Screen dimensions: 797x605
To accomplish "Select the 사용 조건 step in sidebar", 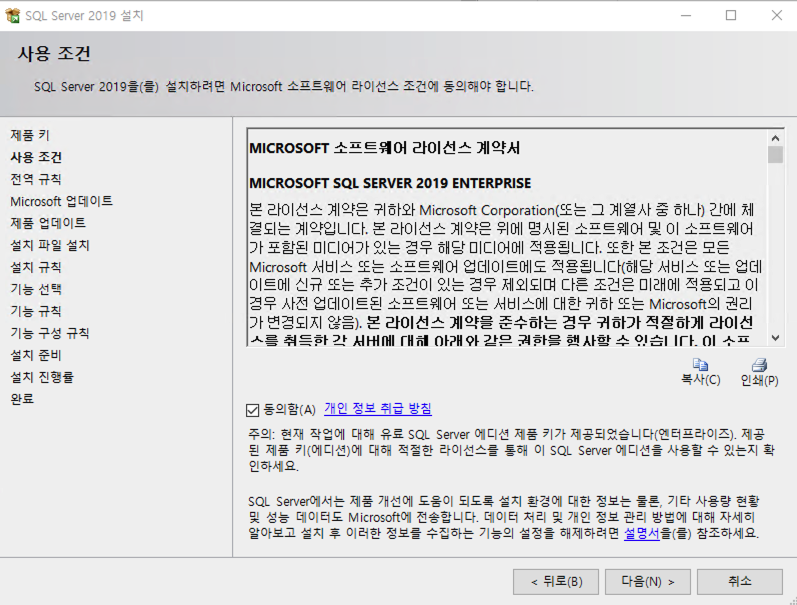I will click(36, 157).
